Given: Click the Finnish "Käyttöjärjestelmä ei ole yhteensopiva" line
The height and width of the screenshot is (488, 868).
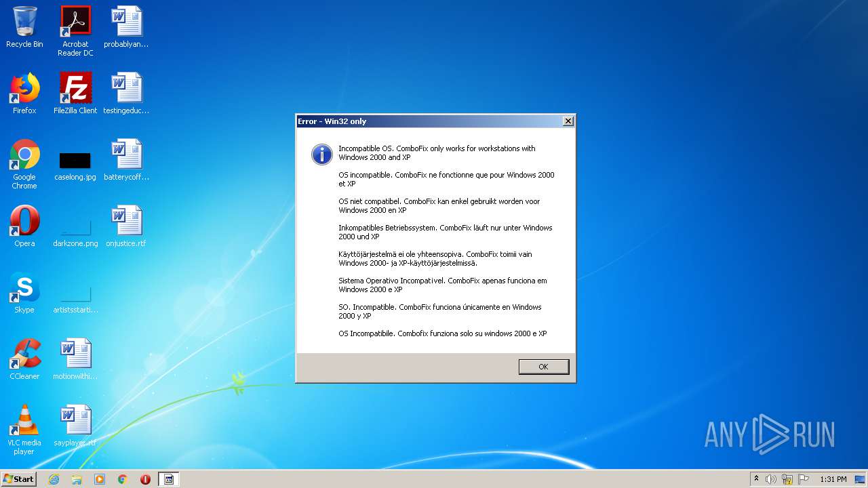Looking at the screenshot, I should pos(435,258).
